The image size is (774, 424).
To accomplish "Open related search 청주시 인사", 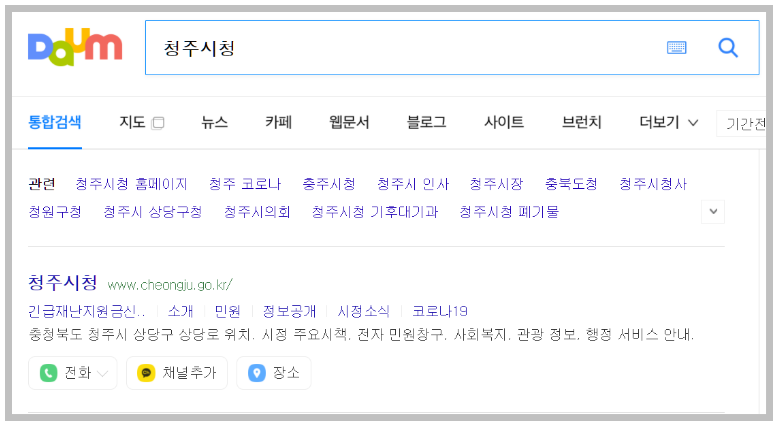I will click(413, 184).
